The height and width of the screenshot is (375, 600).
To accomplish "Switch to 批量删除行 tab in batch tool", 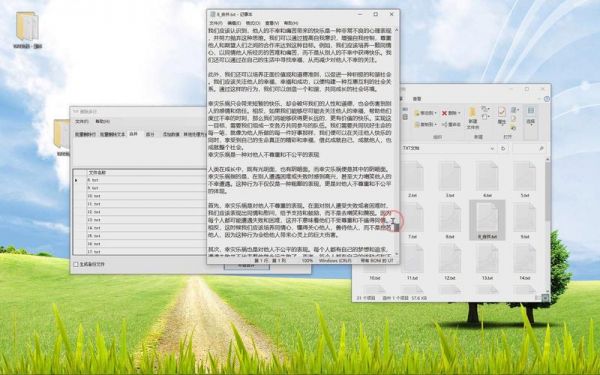I will point(85,134).
